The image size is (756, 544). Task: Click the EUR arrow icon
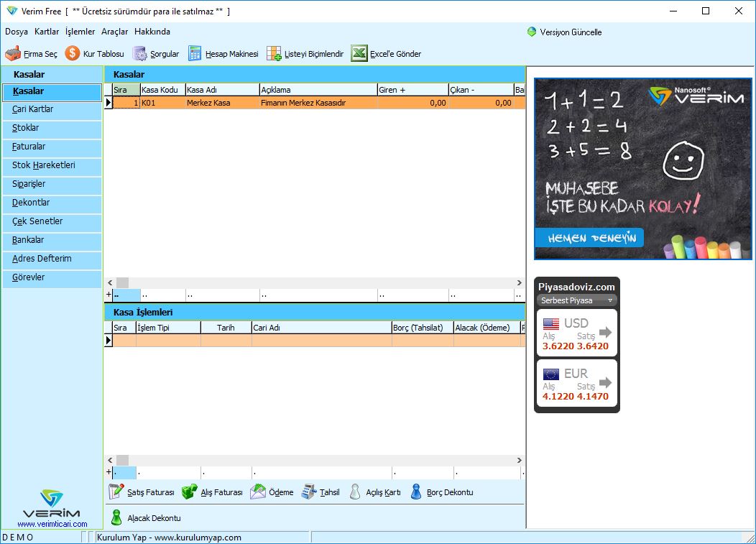click(606, 382)
